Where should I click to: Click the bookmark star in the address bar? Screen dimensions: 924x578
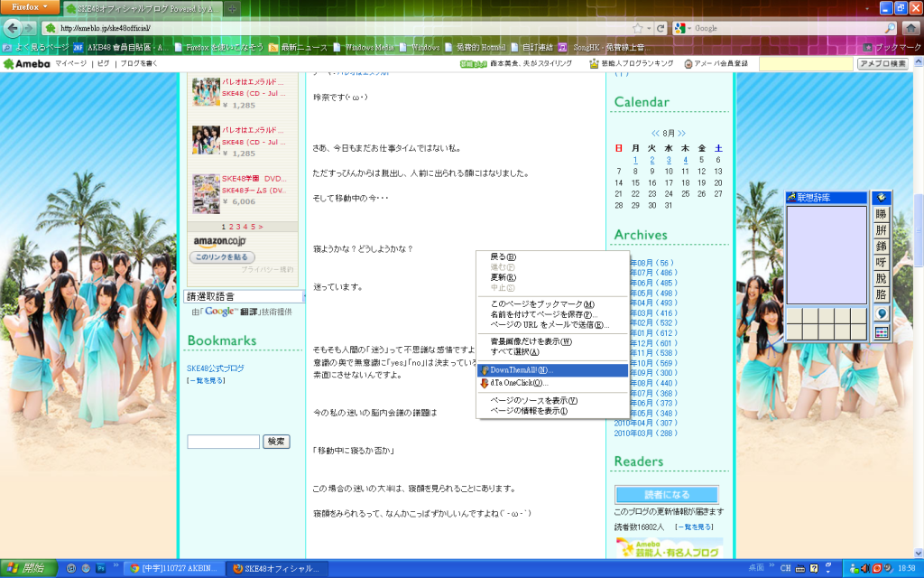tap(638, 28)
